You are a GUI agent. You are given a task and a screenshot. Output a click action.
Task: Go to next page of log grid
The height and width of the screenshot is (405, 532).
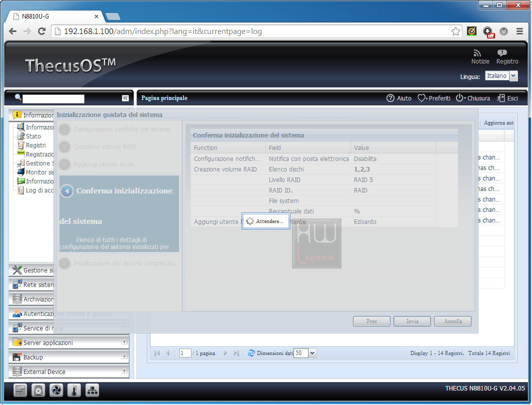[225, 353]
